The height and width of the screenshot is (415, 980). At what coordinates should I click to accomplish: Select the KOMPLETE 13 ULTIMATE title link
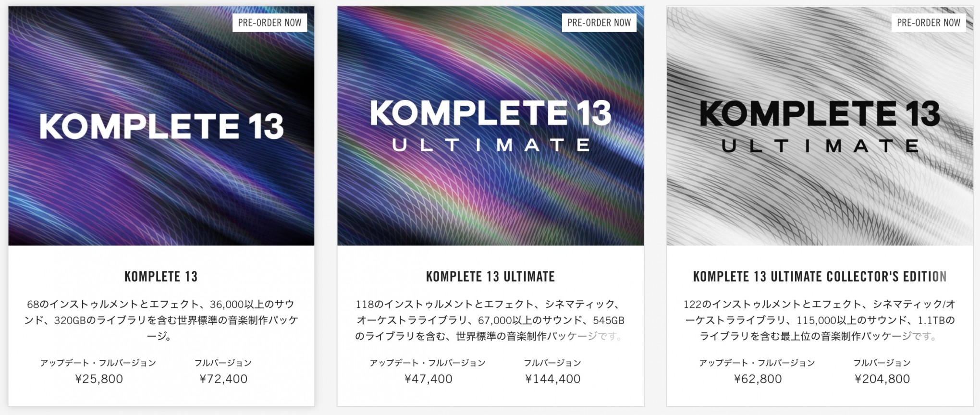pos(490,277)
